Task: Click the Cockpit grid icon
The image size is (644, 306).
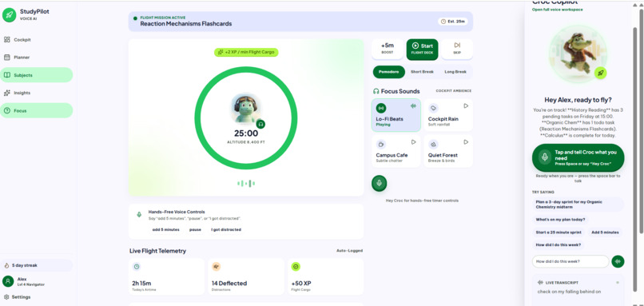Action: click(7, 40)
